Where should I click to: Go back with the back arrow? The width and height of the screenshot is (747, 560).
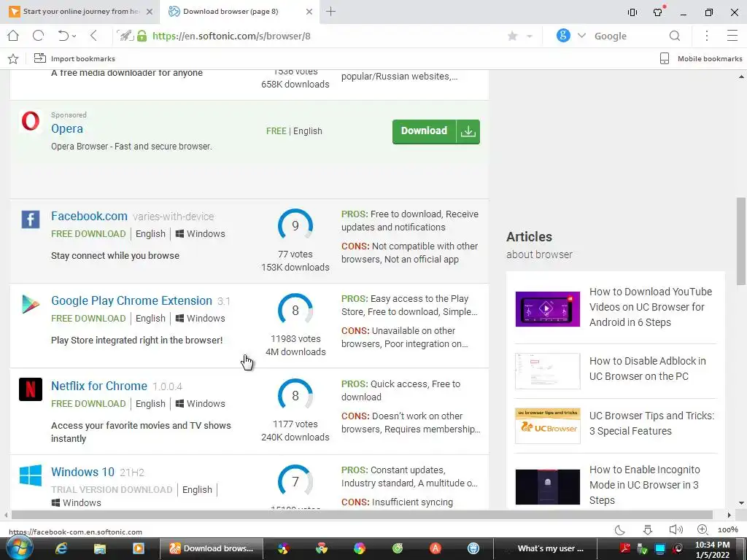[x=94, y=36]
